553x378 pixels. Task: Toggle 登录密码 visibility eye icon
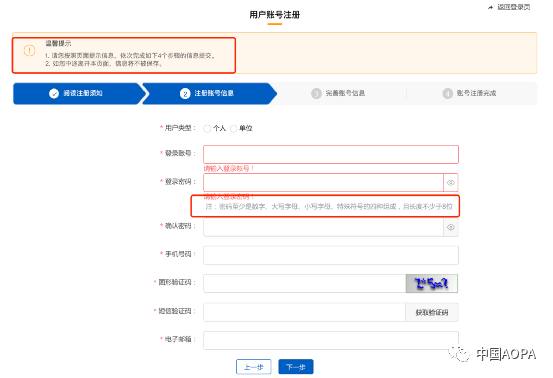[x=451, y=183]
